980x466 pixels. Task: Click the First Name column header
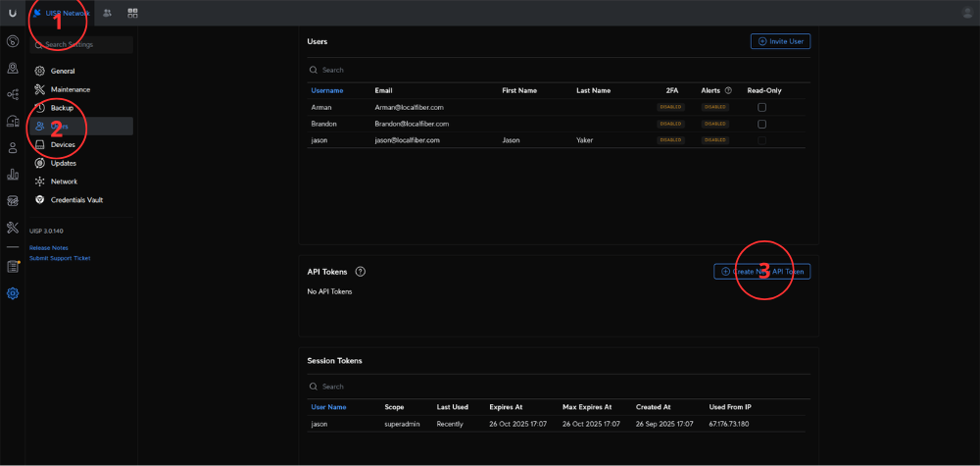(519, 90)
